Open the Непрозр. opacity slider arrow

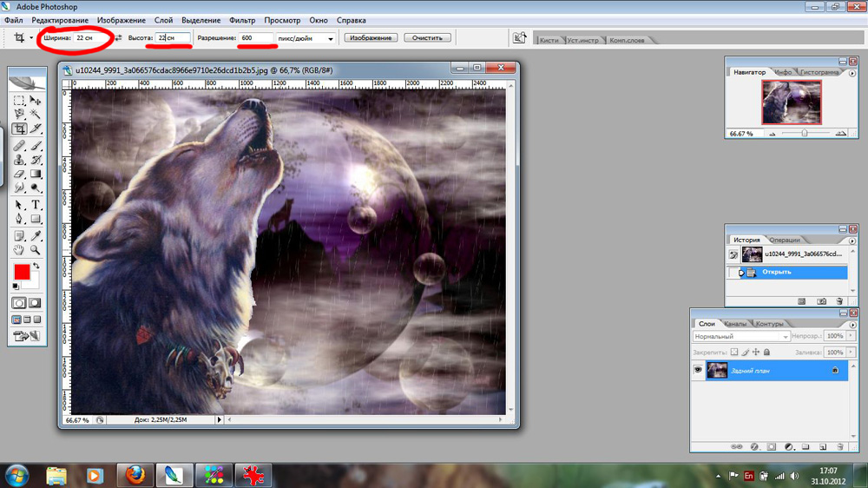click(x=851, y=336)
